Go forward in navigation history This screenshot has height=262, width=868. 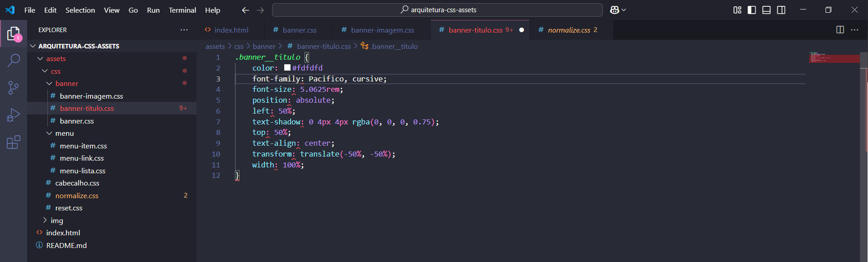point(260,10)
